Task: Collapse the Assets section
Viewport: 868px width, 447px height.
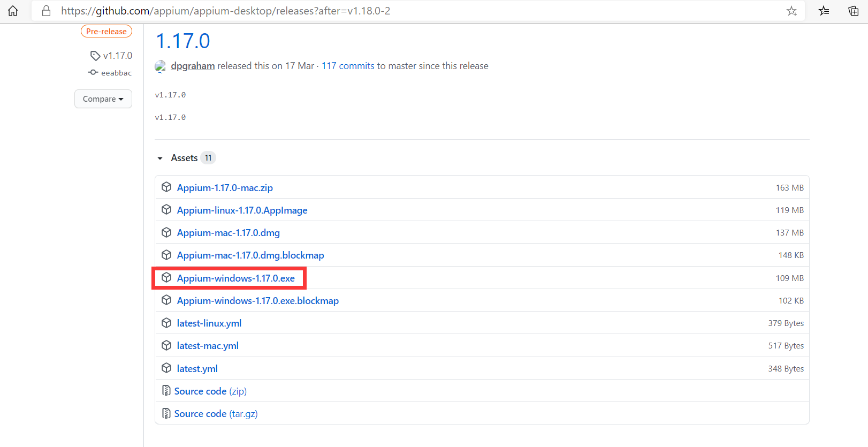Action: coord(160,158)
